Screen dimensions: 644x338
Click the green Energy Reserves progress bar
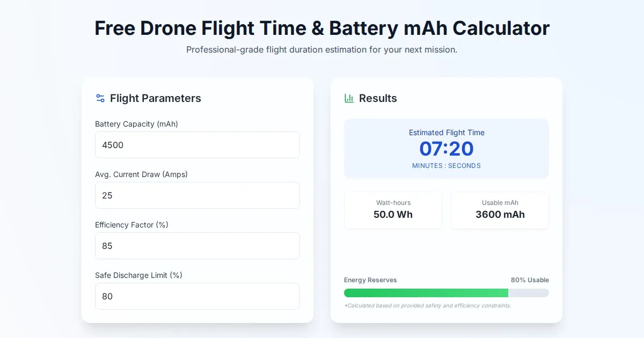pyautogui.click(x=426, y=293)
